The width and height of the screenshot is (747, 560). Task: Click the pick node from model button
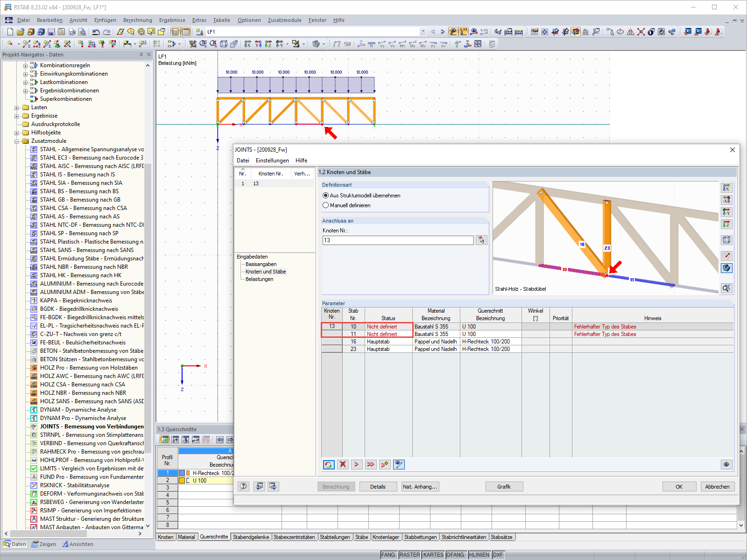pyautogui.click(x=481, y=240)
